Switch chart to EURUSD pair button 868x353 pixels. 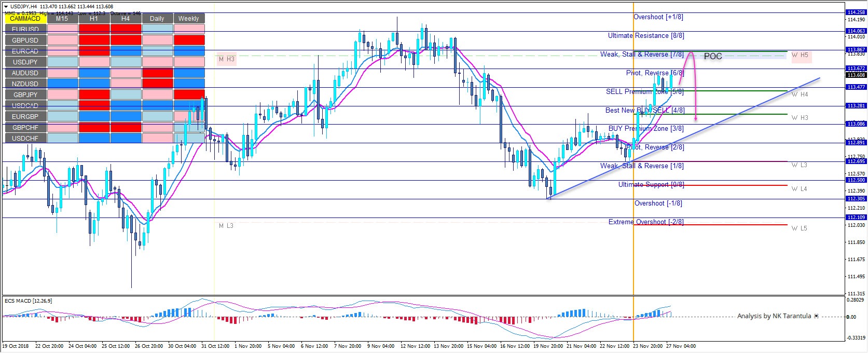[25, 29]
